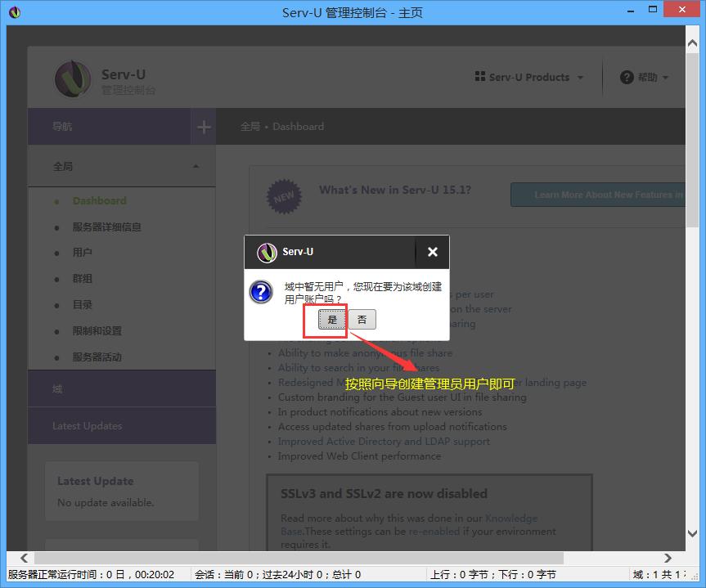Click the 上行 下行 bytes status text
706x588 pixels.
pos(493,574)
